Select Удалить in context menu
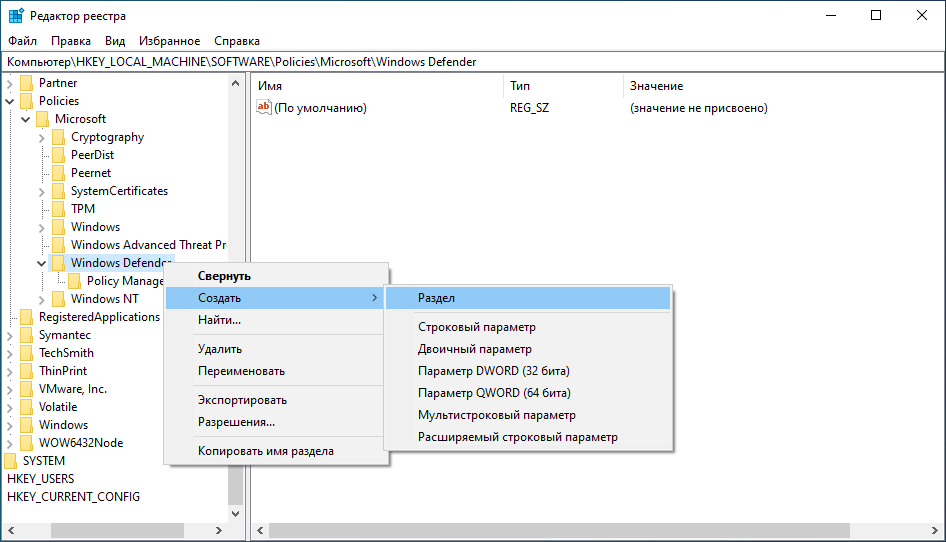The width and height of the screenshot is (946, 542). click(276, 349)
